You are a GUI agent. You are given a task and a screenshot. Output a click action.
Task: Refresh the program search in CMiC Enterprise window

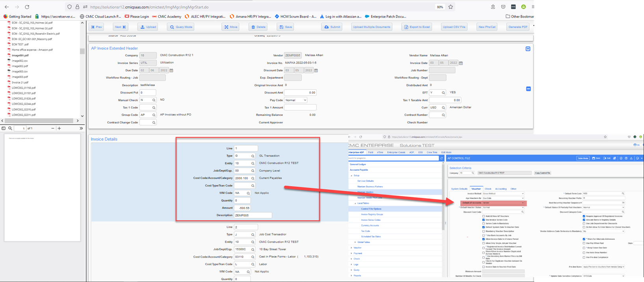[442, 158]
